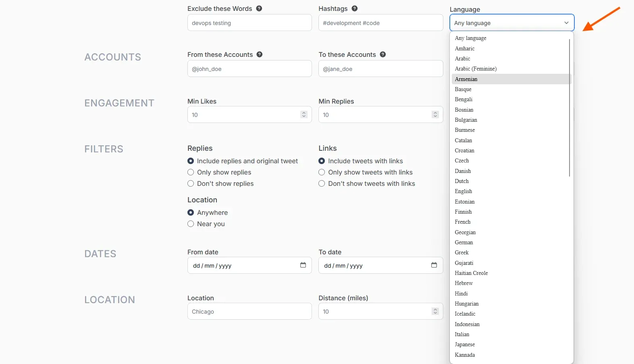Image resolution: width=634 pixels, height=364 pixels.
Task: Click help icon next to To these Accounts
Action: [x=383, y=54]
